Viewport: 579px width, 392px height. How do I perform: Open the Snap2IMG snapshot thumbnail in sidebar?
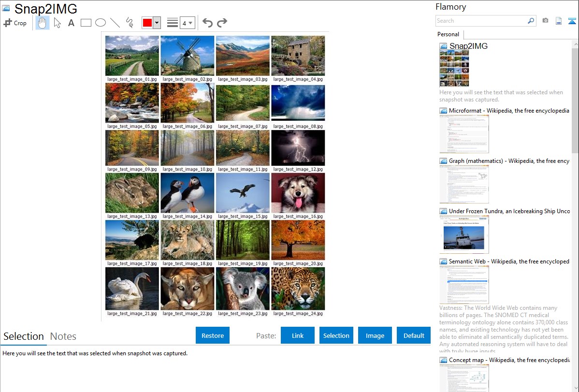pos(454,68)
